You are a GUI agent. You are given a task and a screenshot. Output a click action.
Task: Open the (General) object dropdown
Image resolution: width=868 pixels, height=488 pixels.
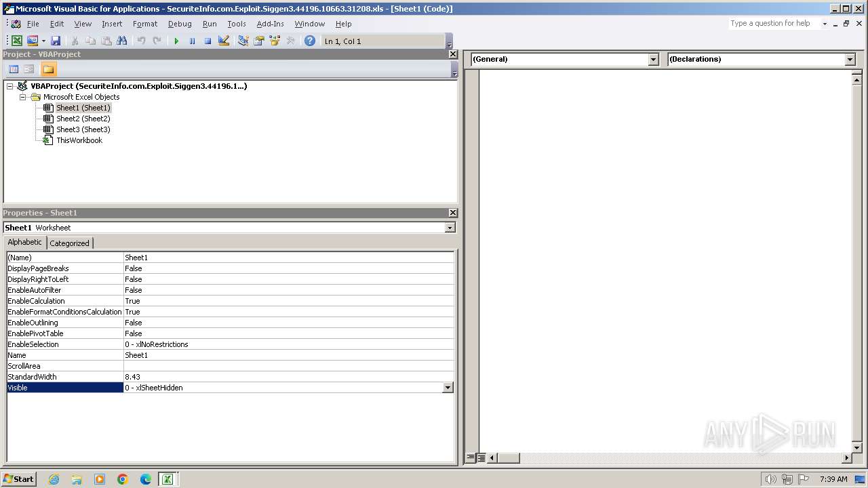pyautogui.click(x=654, y=60)
